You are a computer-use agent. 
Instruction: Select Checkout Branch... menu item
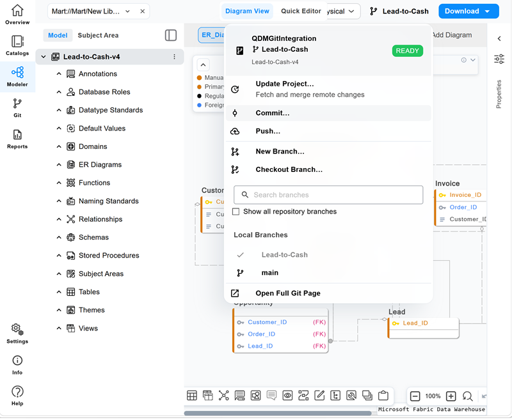point(328,169)
